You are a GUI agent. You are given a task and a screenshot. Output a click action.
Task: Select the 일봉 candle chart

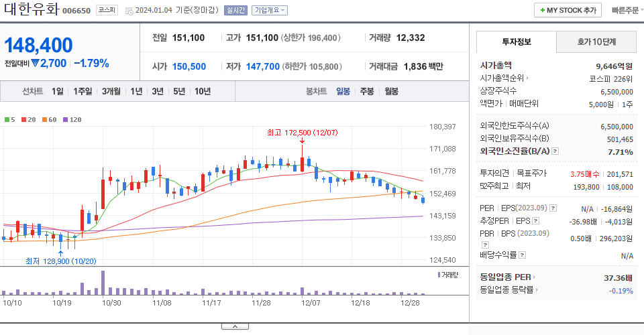coord(343,91)
